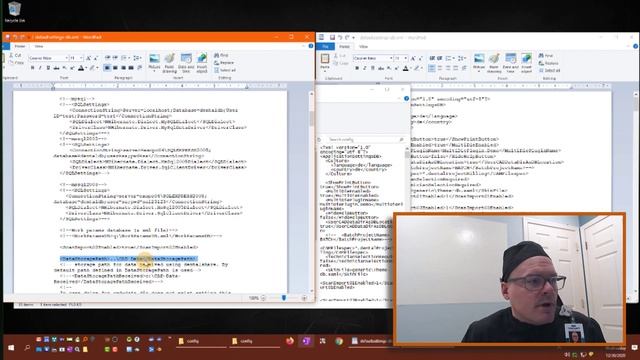Open quick access customize arrow, right WordPad
The image size is (640, 360).
tap(353, 38)
